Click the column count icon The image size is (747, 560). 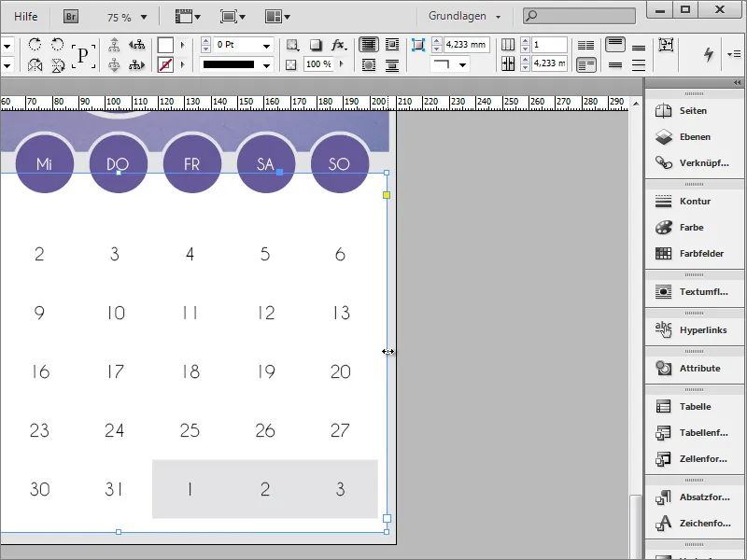(508, 45)
